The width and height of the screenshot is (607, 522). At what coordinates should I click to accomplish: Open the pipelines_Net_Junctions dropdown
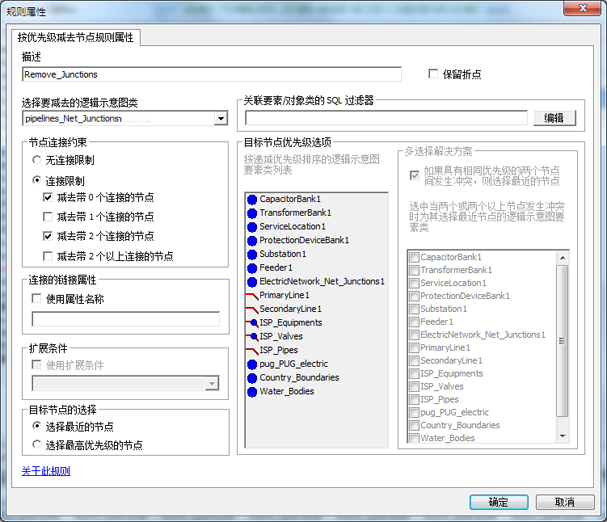(x=220, y=119)
